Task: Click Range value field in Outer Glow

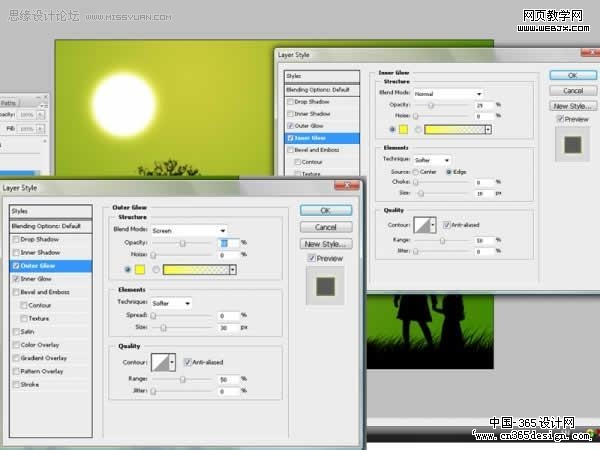Action: pyautogui.click(x=229, y=380)
